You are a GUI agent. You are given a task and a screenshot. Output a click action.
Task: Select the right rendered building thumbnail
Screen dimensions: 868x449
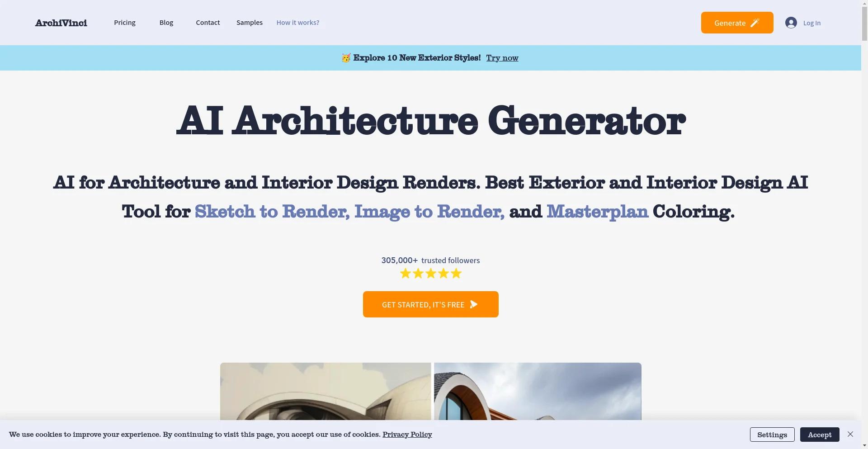click(x=538, y=392)
